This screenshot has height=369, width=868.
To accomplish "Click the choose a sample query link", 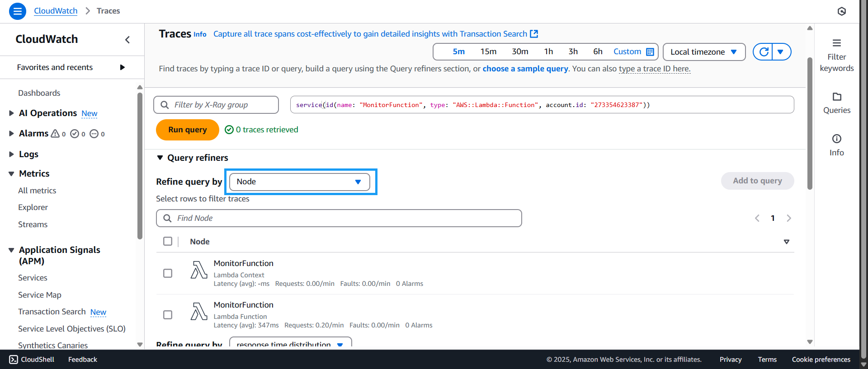I will [525, 69].
